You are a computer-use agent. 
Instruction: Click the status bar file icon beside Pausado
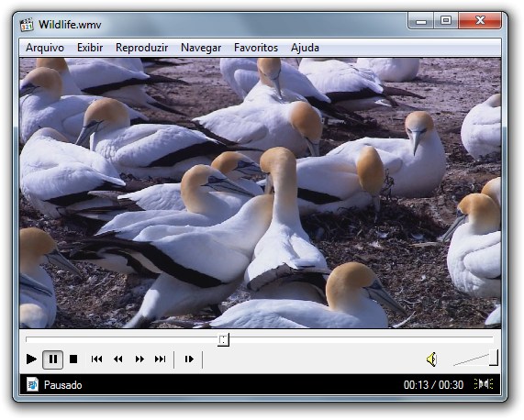[32, 385]
